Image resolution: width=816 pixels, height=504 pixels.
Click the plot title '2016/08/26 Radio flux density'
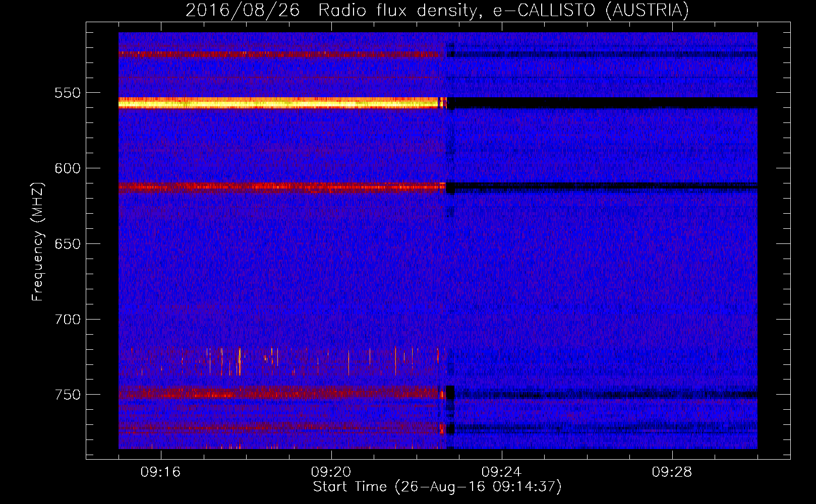(x=437, y=10)
